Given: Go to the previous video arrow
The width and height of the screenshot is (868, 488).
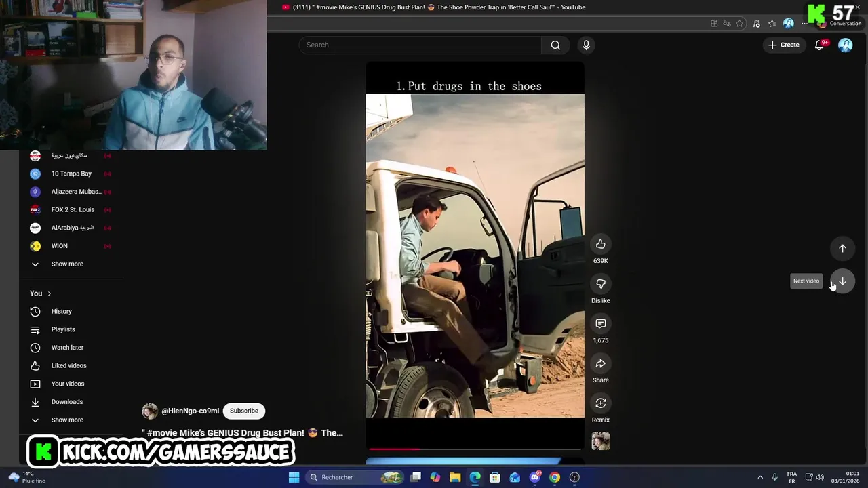Looking at the screenshot, I should [x=842, y=248].
